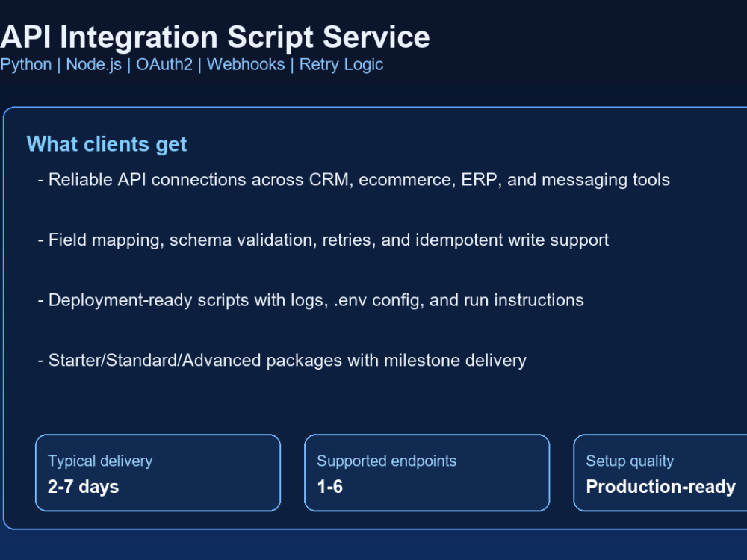
Task: Open the Typical delivery card
Action: (158, 473)
